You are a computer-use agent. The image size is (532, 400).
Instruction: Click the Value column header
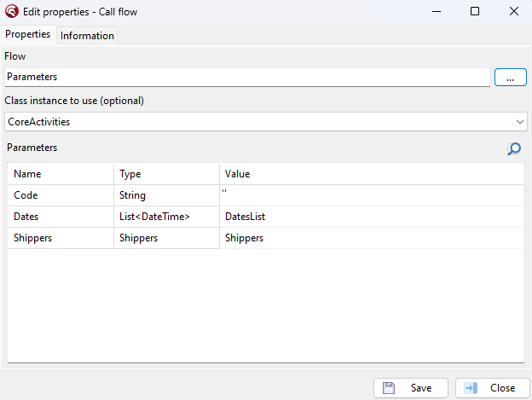372,174
